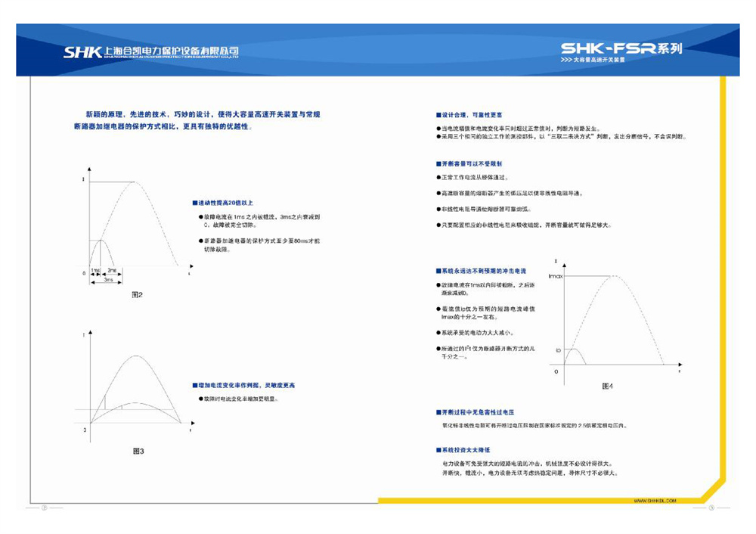Click the heading 速动性提高20倍以上

click(x=222, y=203)
